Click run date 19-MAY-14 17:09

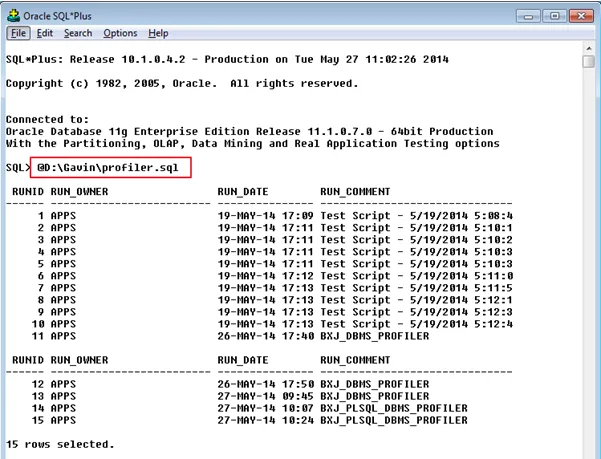(265, 216)
